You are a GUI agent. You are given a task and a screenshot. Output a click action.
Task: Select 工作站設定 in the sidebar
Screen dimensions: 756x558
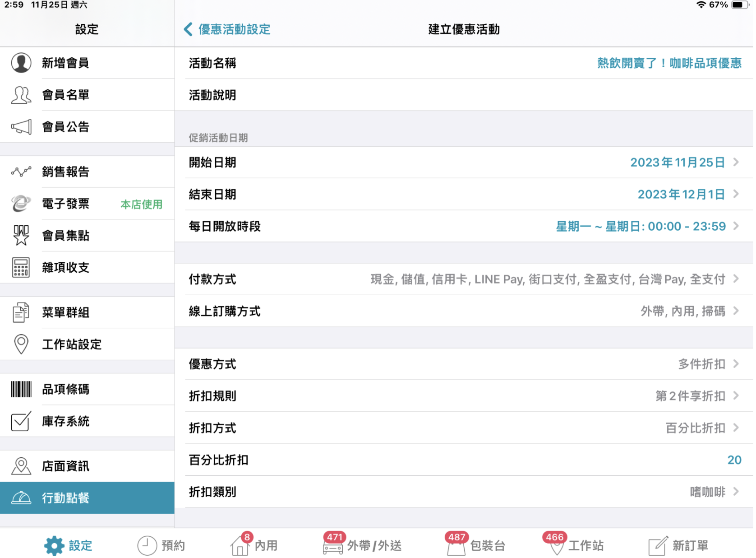72,344
